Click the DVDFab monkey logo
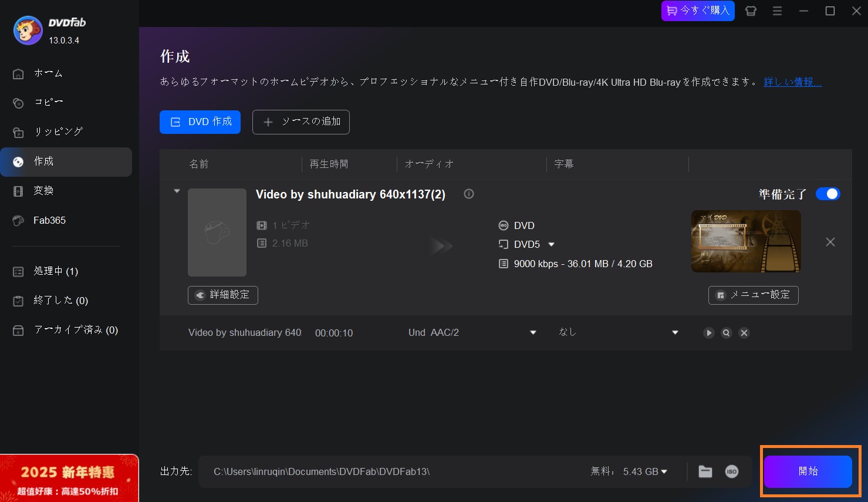This screenshot has height=502, width=868. coord(28,31)
